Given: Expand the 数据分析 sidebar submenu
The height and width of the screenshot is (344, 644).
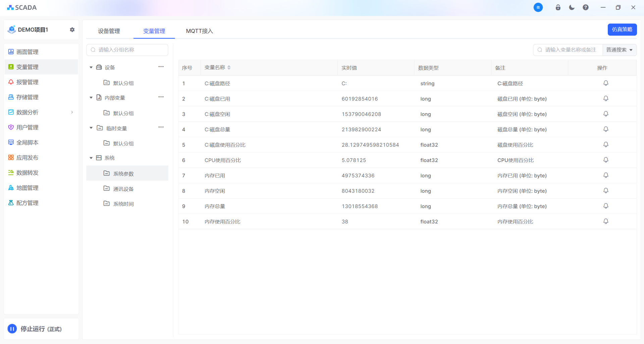Looking at the screenshot, I should pos(72,112).
